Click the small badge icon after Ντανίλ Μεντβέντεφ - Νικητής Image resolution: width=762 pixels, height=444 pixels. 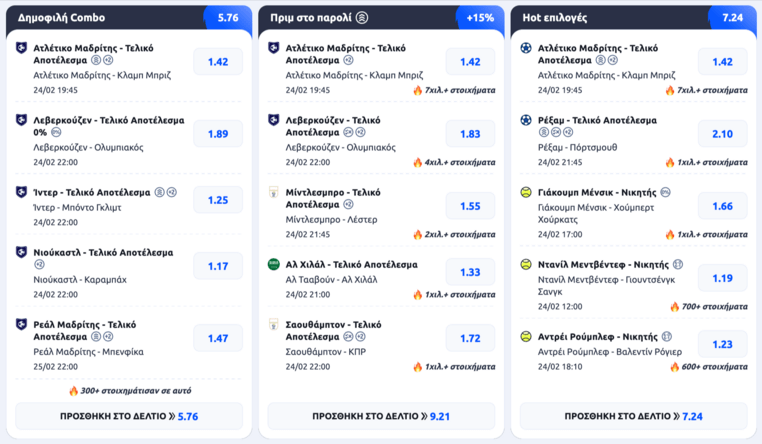point(677,265)
